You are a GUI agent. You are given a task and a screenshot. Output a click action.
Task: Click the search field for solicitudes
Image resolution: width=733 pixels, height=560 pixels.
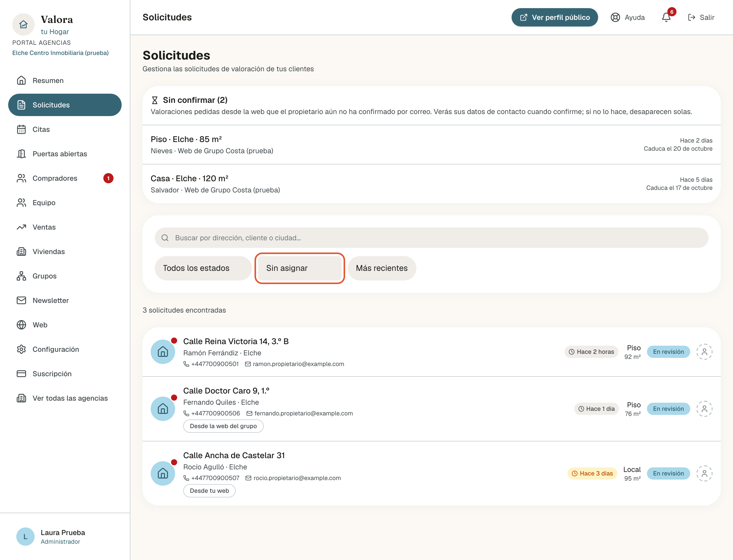[x=431, y=238]
